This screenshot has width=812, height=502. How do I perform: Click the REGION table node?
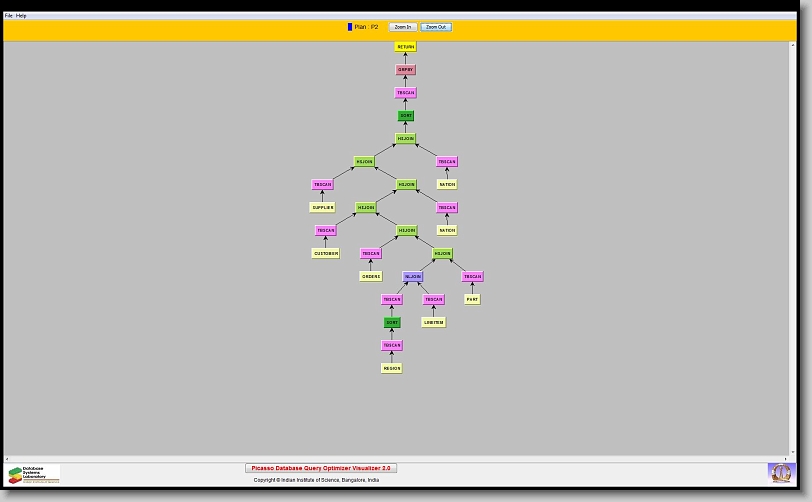pos(391,369)
